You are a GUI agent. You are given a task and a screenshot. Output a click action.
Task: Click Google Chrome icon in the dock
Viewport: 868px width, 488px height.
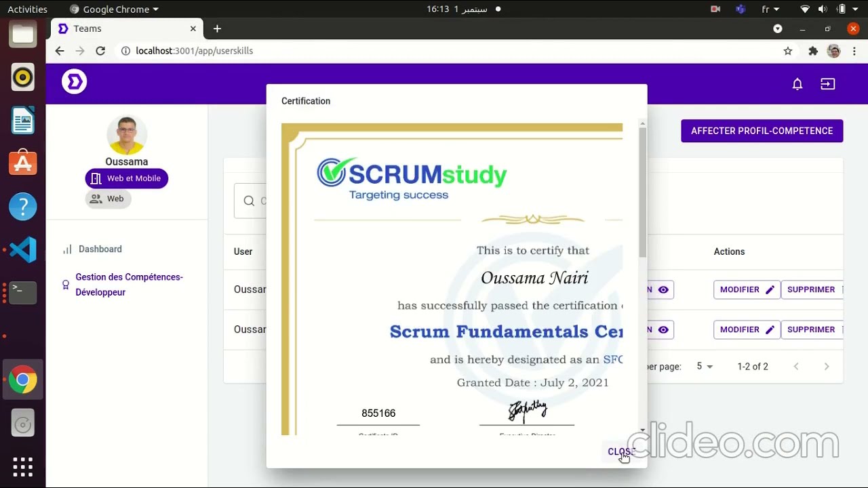coord(22,380)
